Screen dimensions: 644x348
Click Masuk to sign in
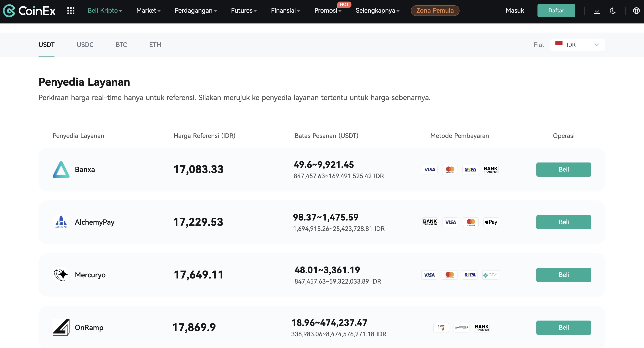(515, 10)
